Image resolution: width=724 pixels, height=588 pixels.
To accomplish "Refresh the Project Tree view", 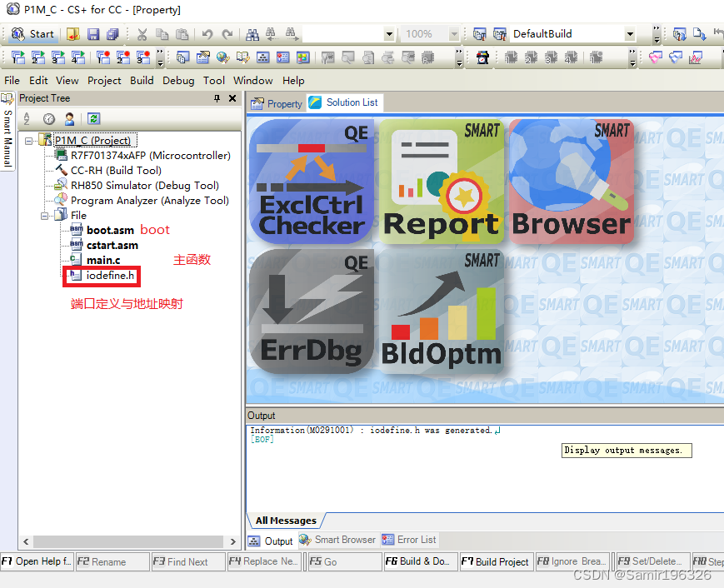I will [x=93, y=118].
